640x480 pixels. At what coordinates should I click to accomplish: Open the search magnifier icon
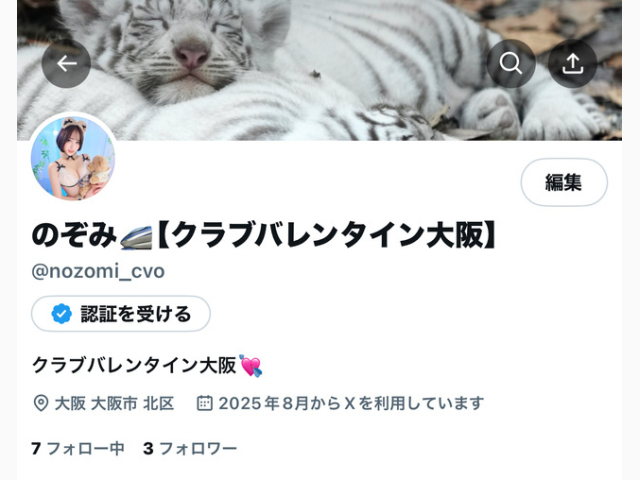[x=511, y=64]
